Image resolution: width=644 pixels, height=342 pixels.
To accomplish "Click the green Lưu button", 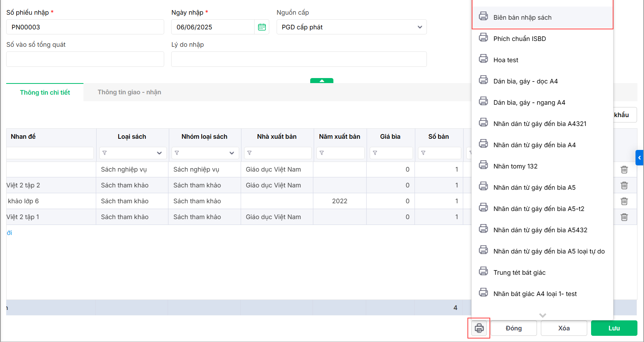I will (614, 328).
